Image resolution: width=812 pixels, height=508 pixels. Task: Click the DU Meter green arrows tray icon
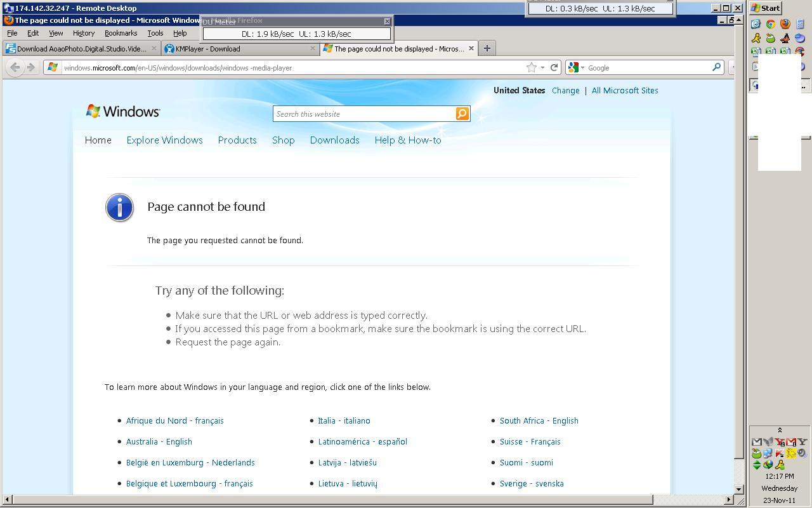click(x=757, y=465)
